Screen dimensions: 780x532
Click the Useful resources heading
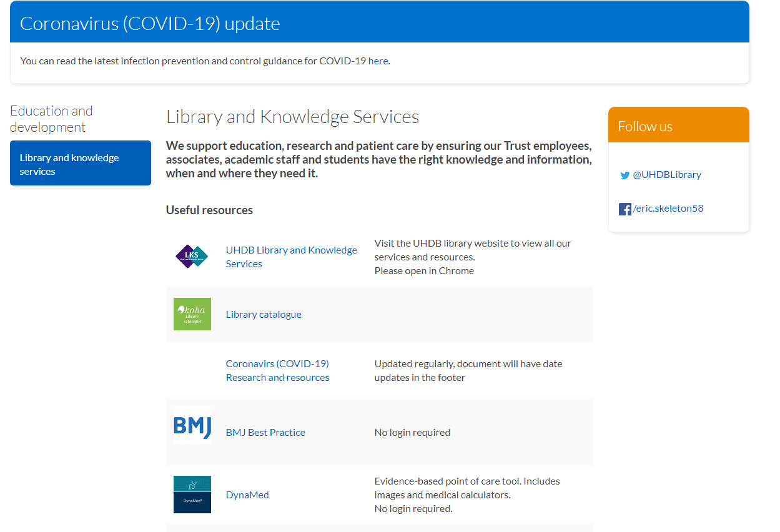click(x=209, y=210)
